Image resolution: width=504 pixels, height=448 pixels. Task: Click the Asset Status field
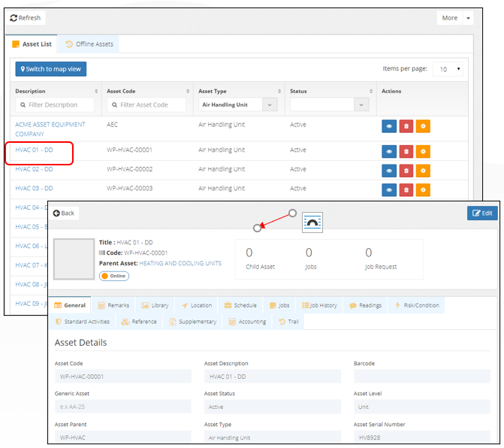(x=272, y=407)
